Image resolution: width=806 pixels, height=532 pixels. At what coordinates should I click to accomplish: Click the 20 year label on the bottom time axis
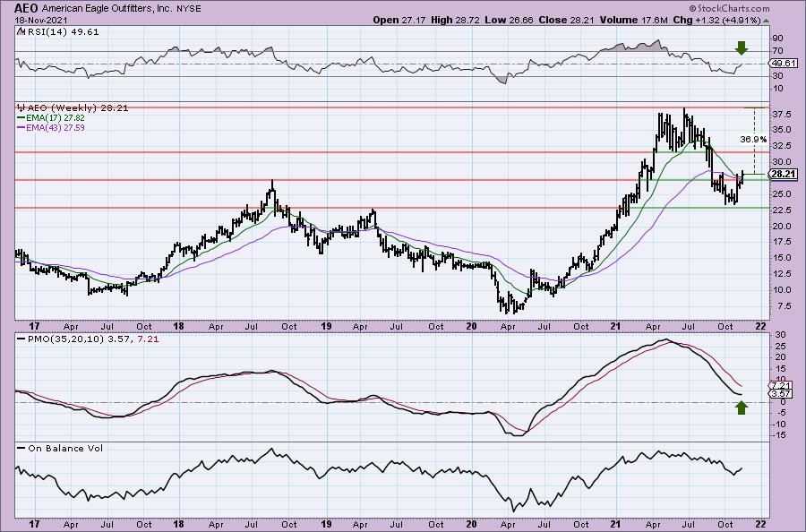[x=472, y=524]
